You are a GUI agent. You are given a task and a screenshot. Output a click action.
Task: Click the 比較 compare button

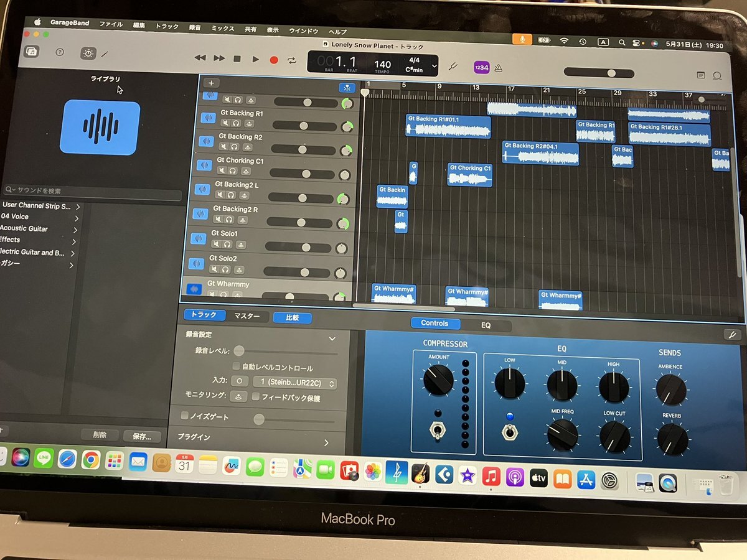pyautogui.click(x=292, y=317)
